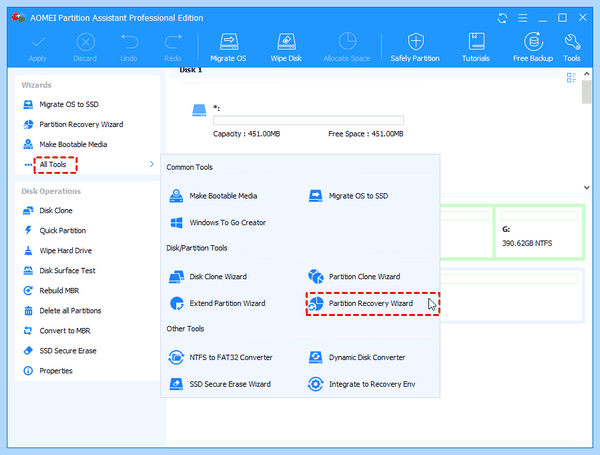Select Partition Recovery Wizard in popup

[372, 304]
